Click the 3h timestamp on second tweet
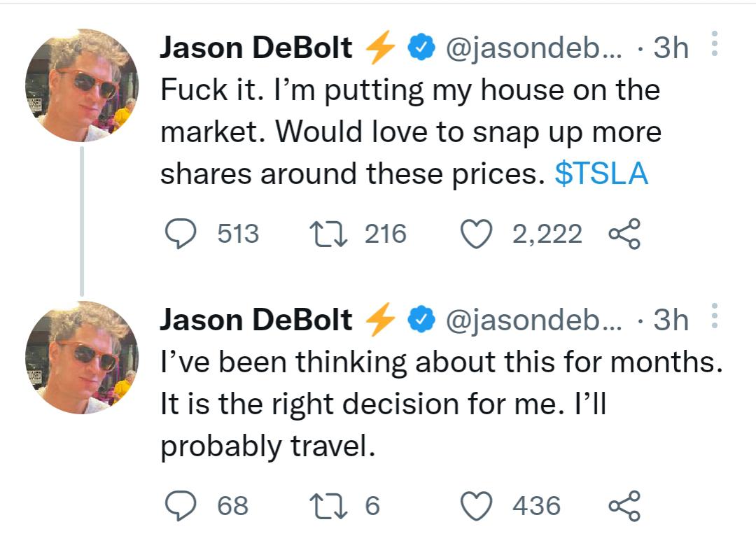This screenshot has width=756, height=536. point(670,320)
